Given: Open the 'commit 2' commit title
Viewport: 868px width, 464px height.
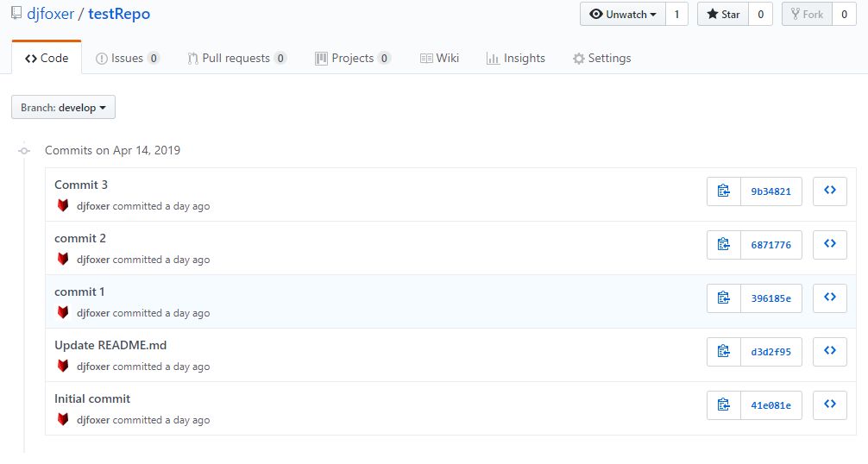Looking at the screenshot, I should pos(80,238).
